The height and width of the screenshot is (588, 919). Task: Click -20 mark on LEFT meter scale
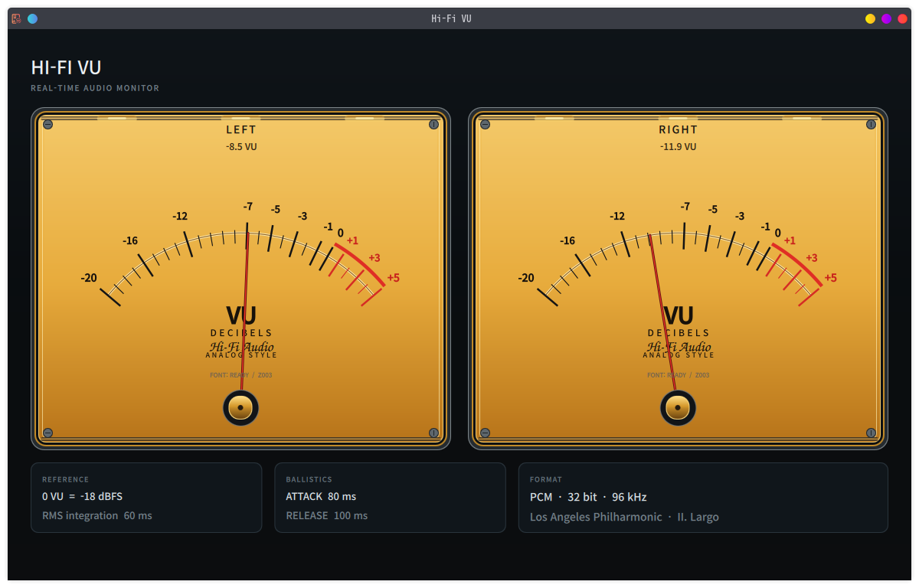point(89,278)
